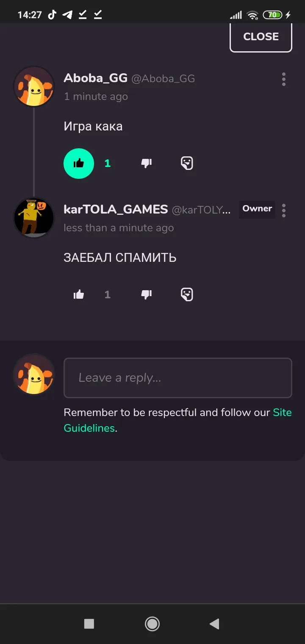Tap the Aboba_GG username
Image resolution: width=305 pixels, height=644 pixels.
point(96,78)
